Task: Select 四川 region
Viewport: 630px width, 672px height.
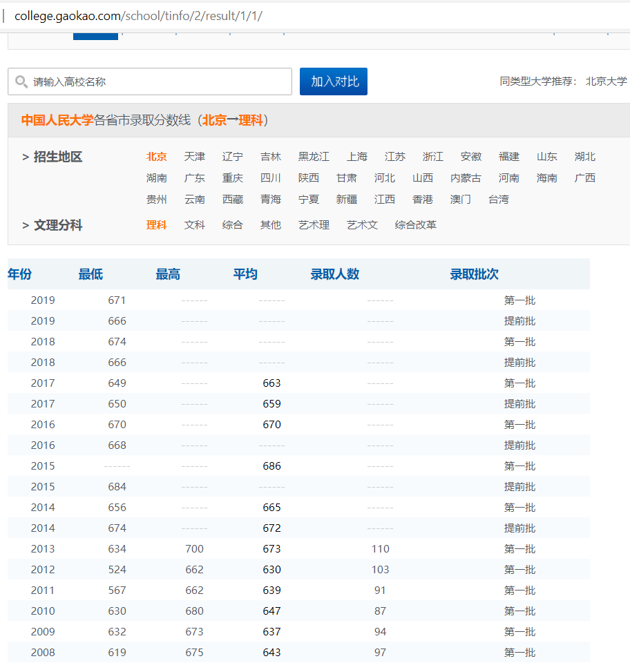Action: click(271, 178)
